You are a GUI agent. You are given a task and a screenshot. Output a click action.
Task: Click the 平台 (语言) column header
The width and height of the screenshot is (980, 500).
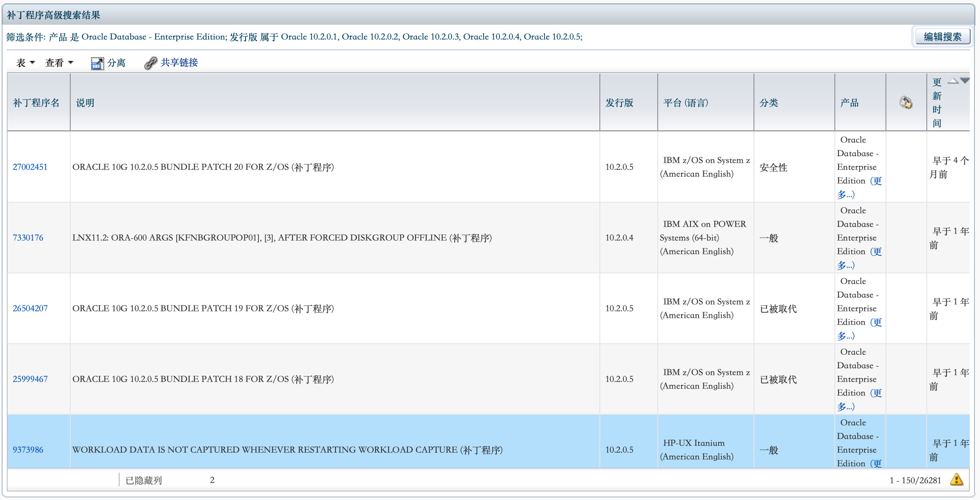coord(685,103)
